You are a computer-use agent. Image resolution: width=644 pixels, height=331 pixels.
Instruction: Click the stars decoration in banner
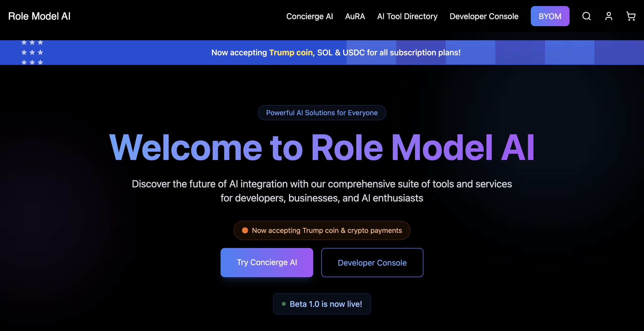click(x=32, y=52)
